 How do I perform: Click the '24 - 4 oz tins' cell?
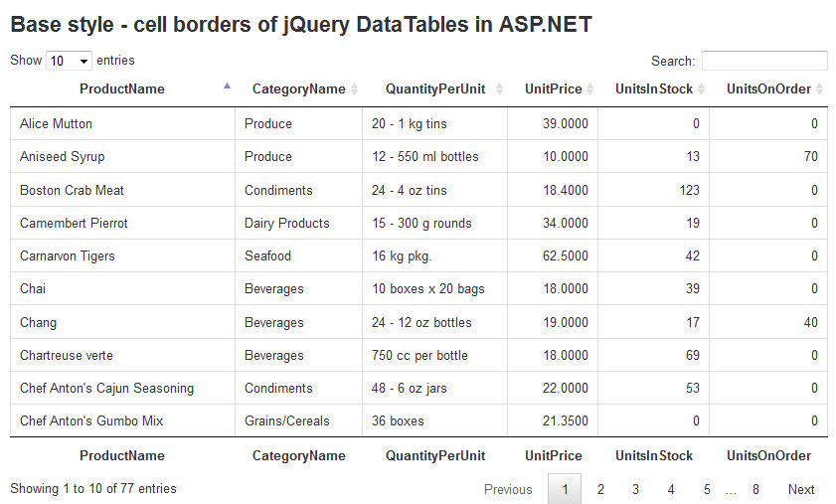pyautogui.click(x=435, y=190)
